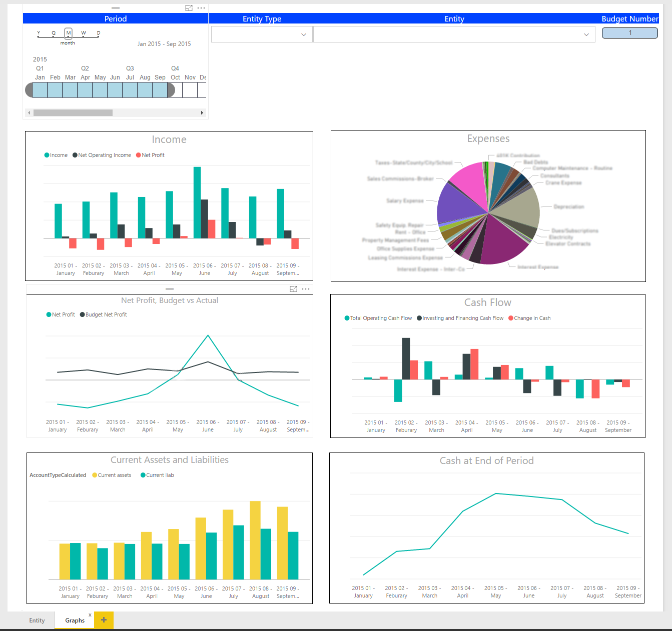Open more options on Net Profit chart
672x632 pixels.
pos(306,289)
